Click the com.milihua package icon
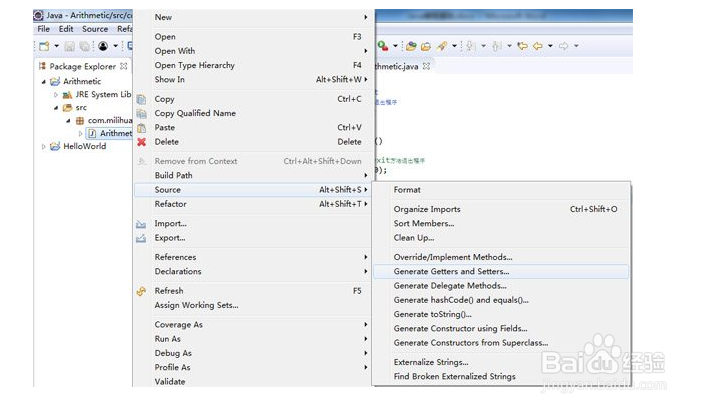Viewport: 705px width, 409px height. click(x=80, y=121)
